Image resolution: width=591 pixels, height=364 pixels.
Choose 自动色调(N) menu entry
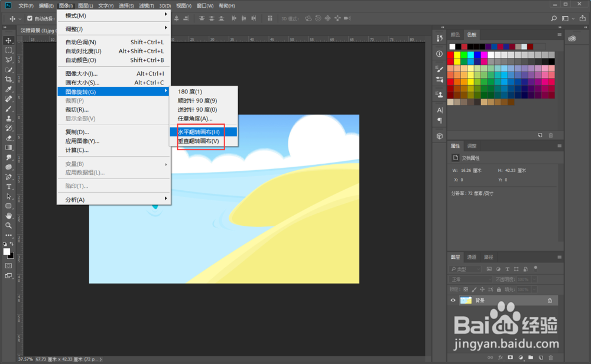point(114,42)
